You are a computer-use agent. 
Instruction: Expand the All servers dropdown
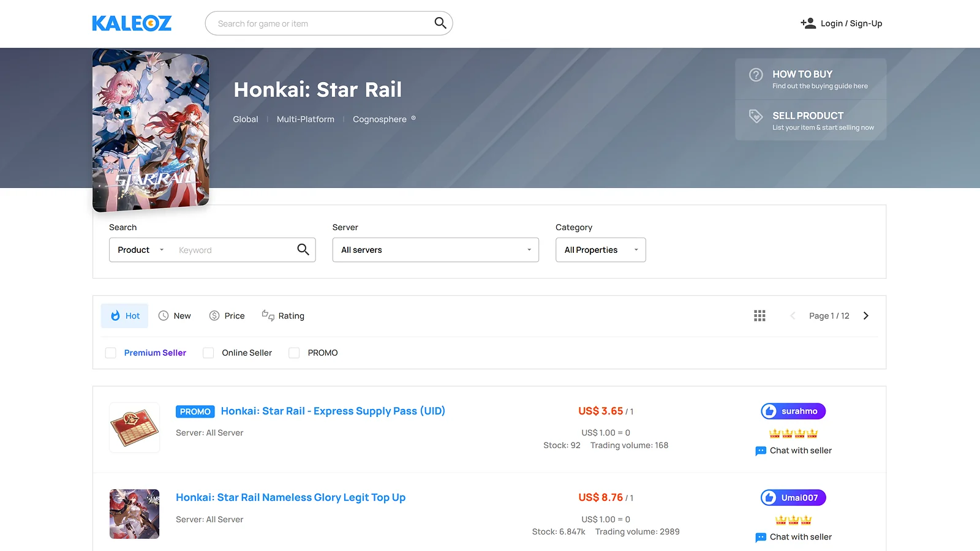click(x=435, y=250)
